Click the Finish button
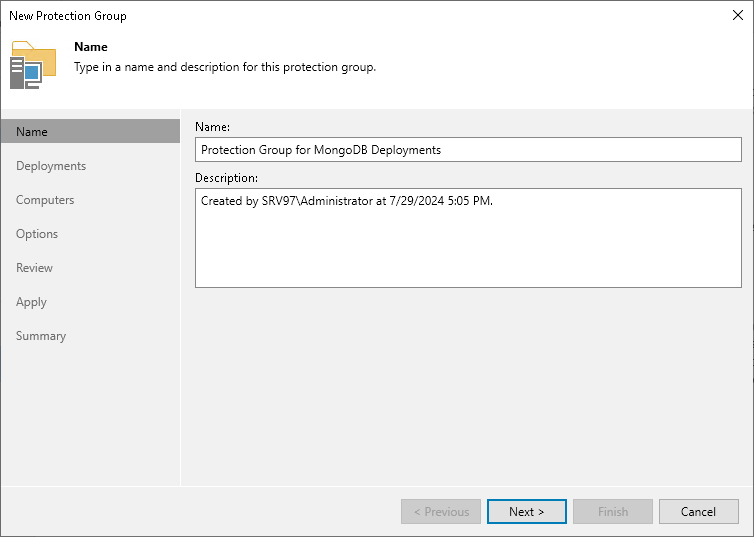 (x=613, y=512)
